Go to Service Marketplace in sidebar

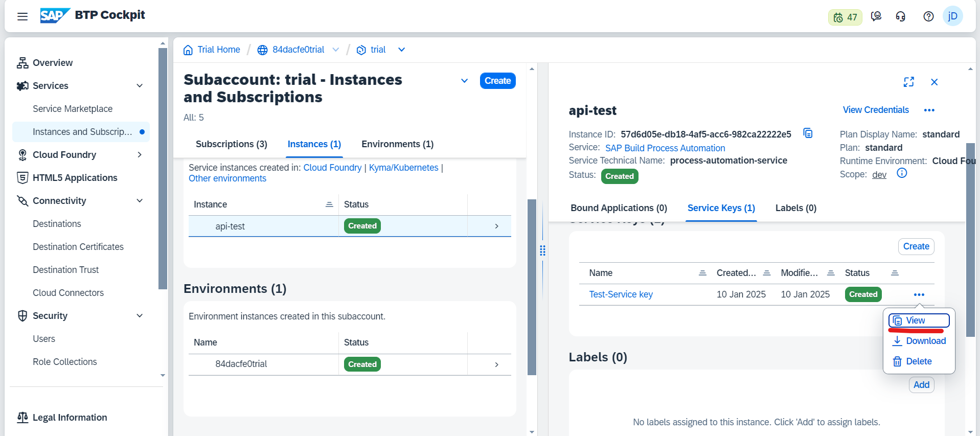coord(73,109)
